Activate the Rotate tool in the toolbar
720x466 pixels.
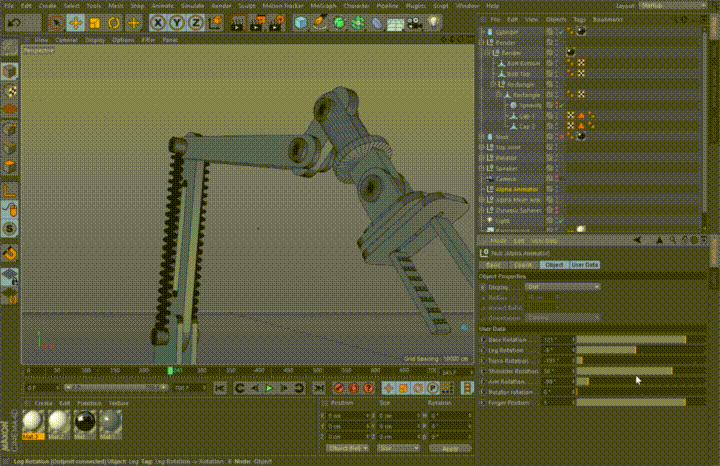coord(114,22)
